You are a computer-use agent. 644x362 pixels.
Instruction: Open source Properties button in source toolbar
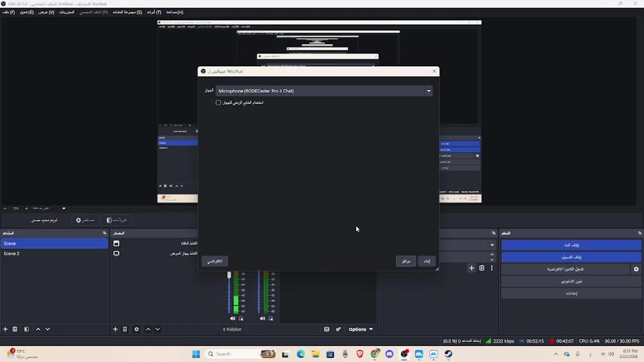click(x=85, y=220)
